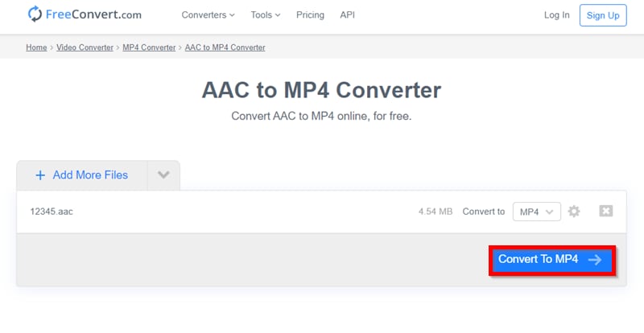This screenshot has height=333, width=644.
Task: Open the MP4 output format dropdown
Action: pos(536,212)
